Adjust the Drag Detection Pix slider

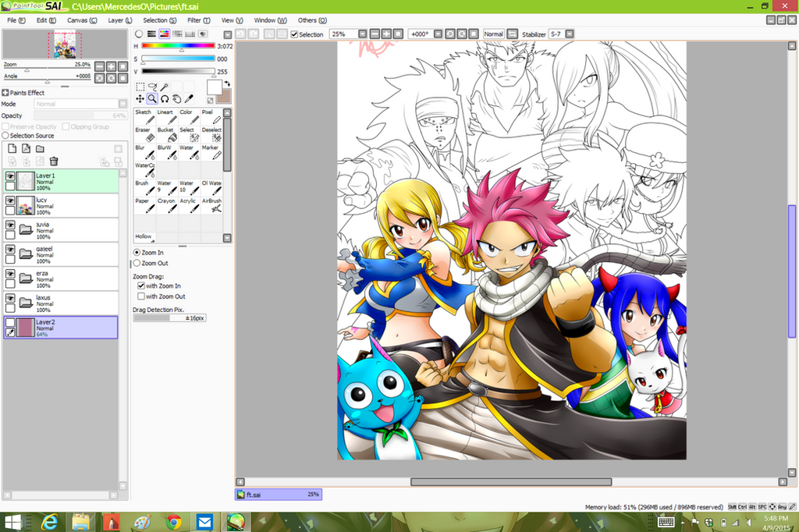[169, 318]
